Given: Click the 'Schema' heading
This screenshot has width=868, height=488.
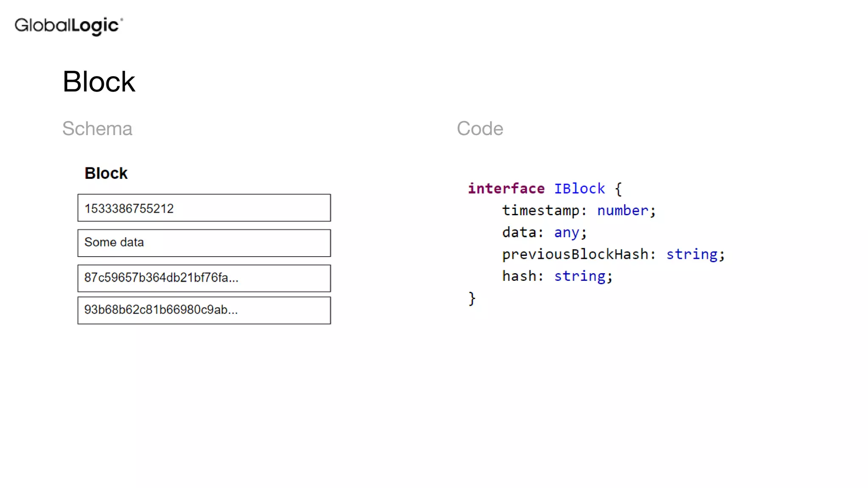Looking at the screenshot, I should tap(97, 128).
